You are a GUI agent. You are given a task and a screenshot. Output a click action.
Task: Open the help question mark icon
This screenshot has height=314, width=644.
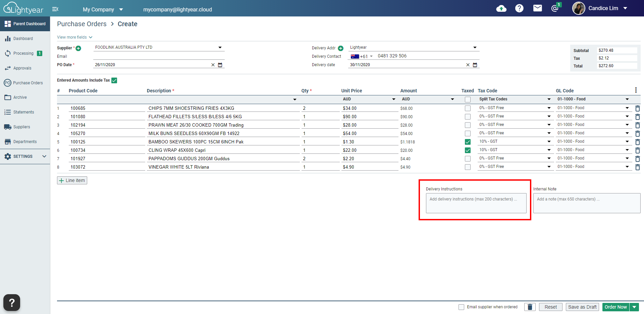point(519,8)
